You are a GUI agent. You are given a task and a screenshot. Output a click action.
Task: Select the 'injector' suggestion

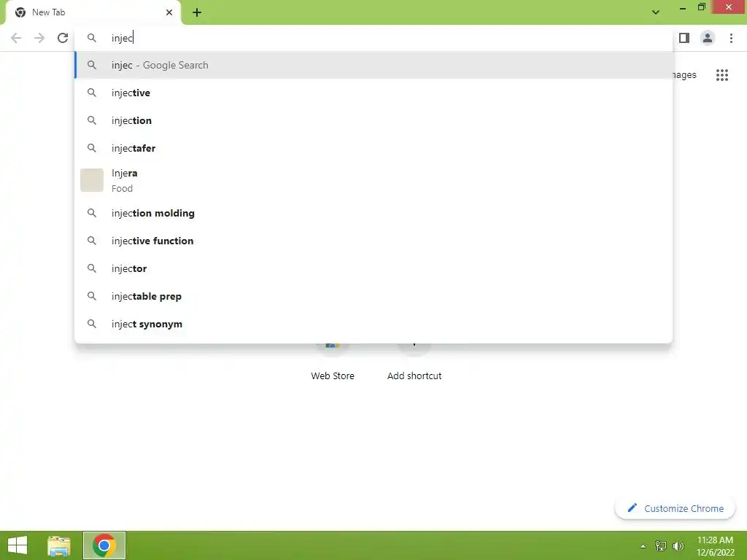click(373, 268)
